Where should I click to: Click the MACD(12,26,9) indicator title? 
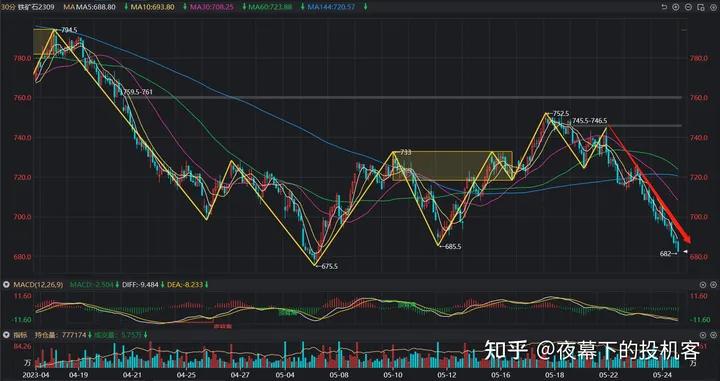[x=38, y=285]
